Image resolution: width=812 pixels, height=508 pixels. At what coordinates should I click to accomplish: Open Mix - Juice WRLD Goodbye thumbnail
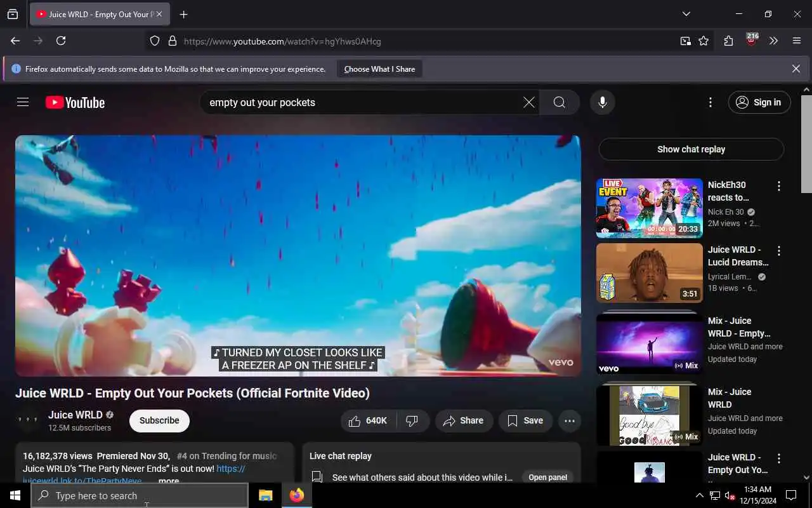pyautogui.click(x=650, y=415)
